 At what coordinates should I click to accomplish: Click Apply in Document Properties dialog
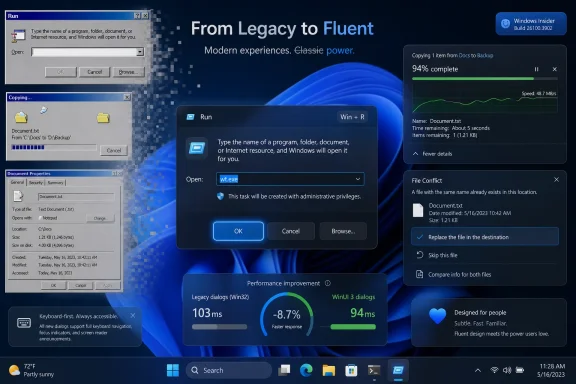[108, 285]
